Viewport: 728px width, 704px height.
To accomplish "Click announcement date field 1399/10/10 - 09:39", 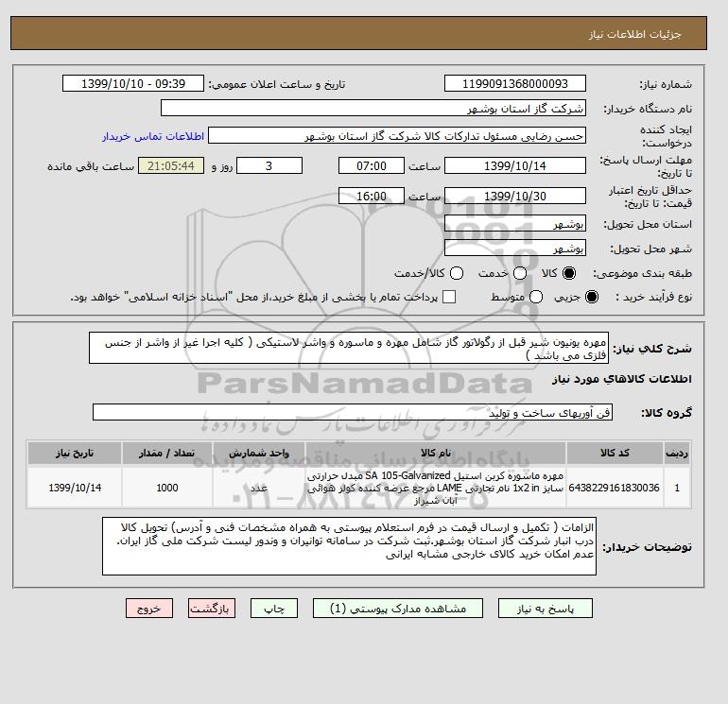I will point(133,83).
